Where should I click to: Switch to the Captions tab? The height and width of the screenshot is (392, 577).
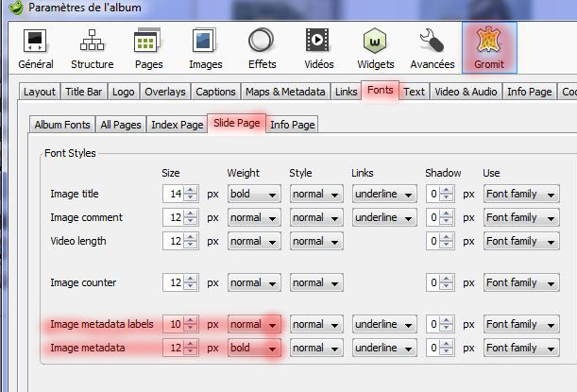215,92
